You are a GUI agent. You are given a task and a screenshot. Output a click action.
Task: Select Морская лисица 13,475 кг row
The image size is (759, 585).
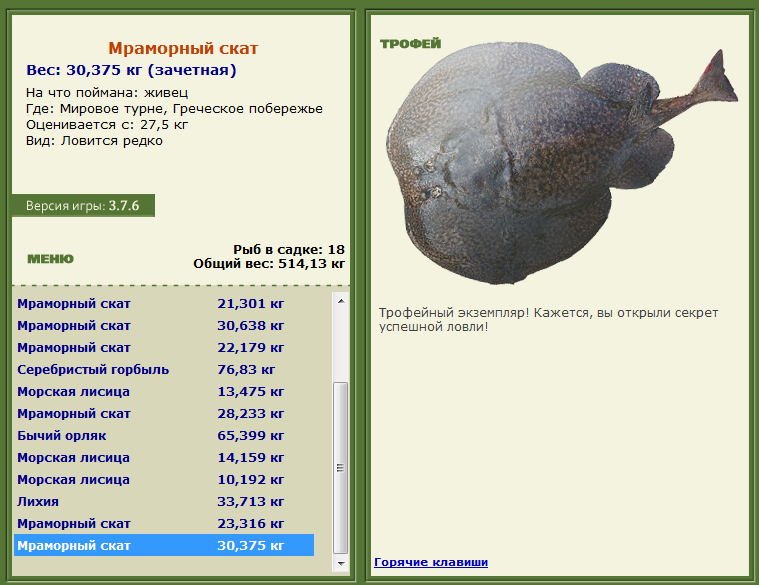[164, 392]
